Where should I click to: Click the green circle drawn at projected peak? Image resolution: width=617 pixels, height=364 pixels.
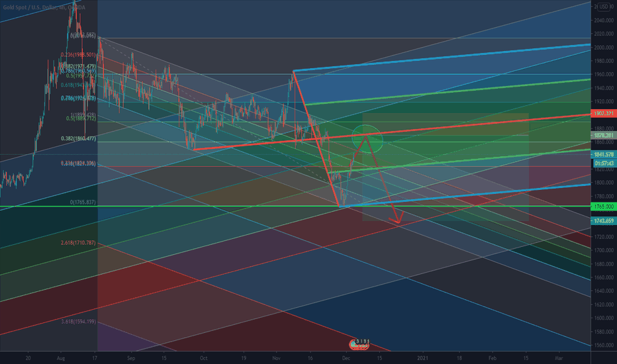(367, 138)
